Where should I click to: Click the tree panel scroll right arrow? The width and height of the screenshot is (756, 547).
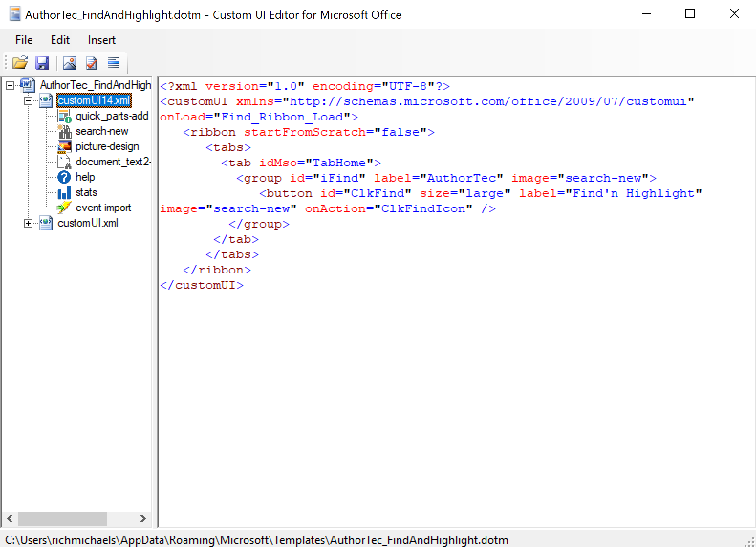coord(143,519)
